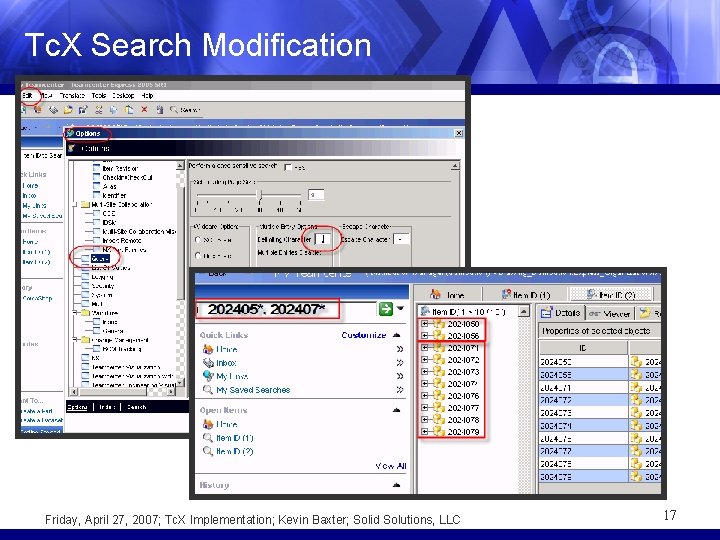
Task: Click the green arrow search go button
Action: 386,309
